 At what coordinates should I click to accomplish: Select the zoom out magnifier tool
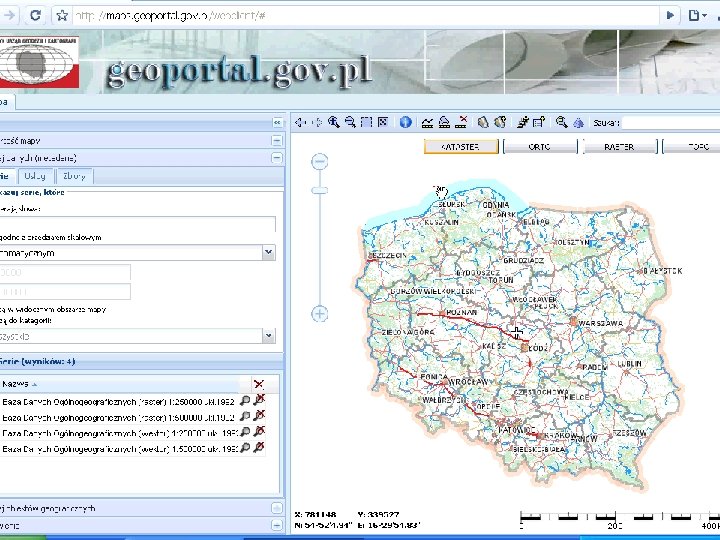click(350, 122)
